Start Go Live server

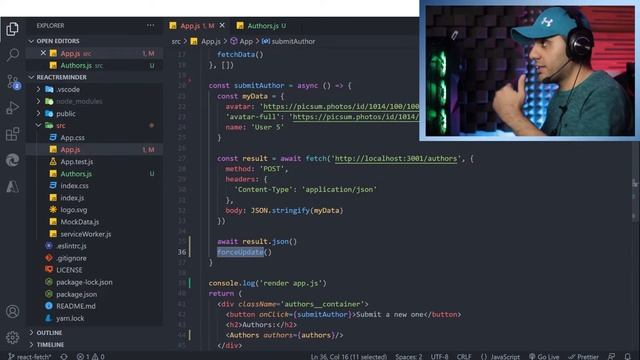click(x=544, y=356)
